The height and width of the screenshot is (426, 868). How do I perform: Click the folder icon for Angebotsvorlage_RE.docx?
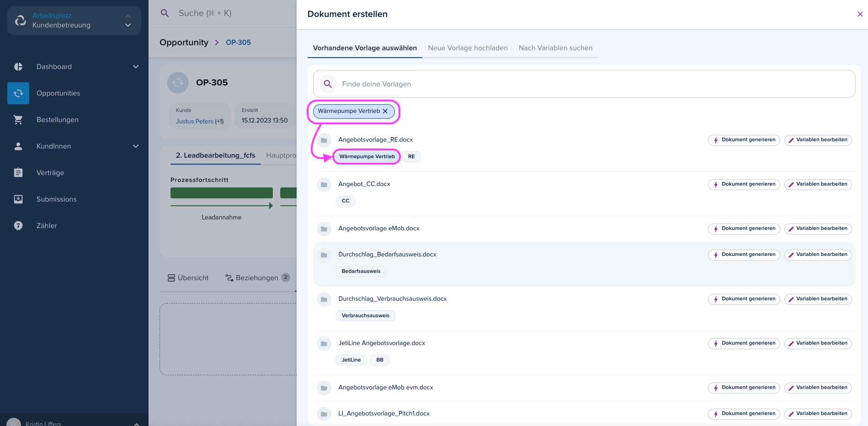pos(324,140)
